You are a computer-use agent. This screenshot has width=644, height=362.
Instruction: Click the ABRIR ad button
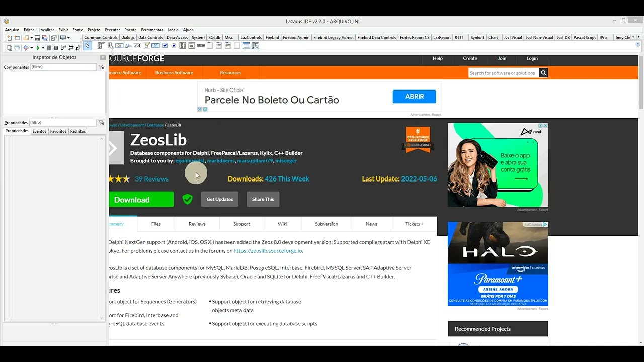pyautogui.click(x=414, y=96)
